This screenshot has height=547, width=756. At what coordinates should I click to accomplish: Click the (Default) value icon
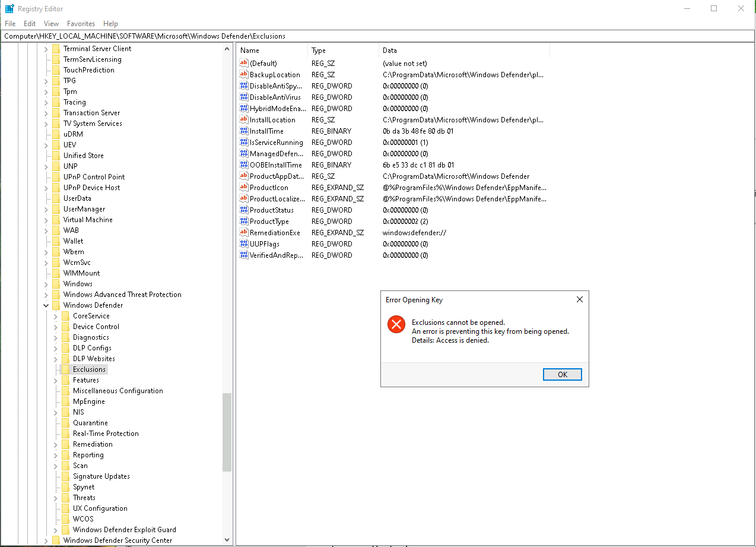(243, 63)
